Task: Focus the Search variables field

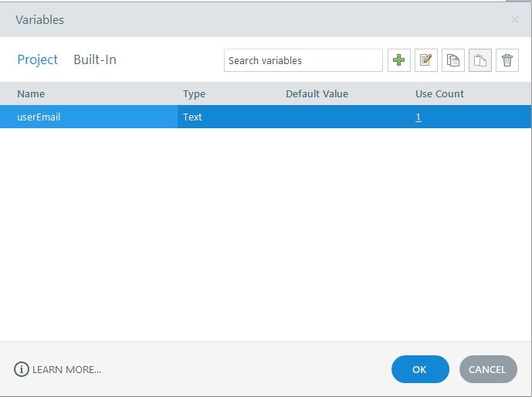Action: [303, 60]
